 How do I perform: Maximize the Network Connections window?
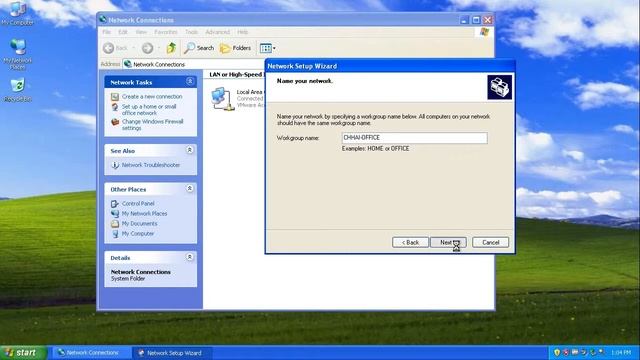[x=476, y=20]
